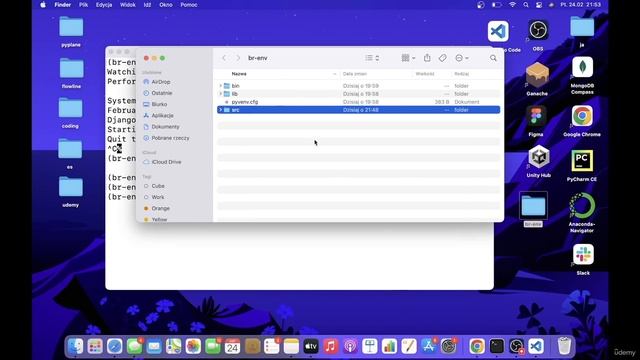Viewport: 640px width, 360px height.
Task: Open Anaconda-Navigator desktop shortcut
Action: coord(582,205)
